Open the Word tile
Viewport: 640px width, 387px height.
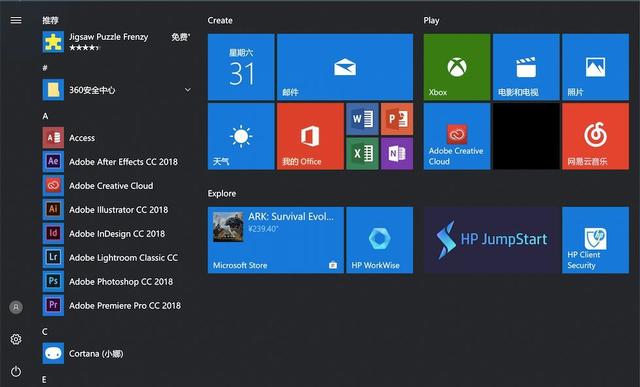click(x=362, y=119)
